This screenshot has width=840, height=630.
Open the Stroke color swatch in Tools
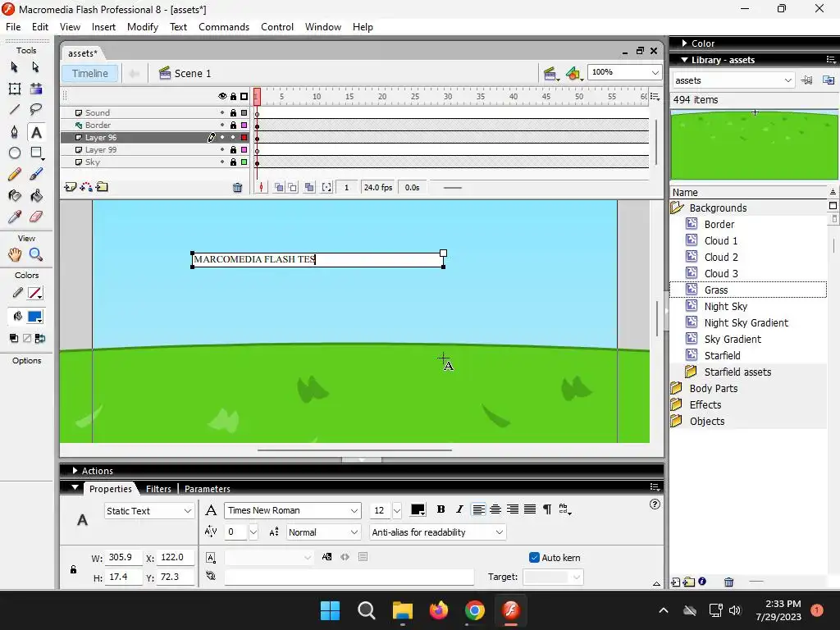pos(35,293)
